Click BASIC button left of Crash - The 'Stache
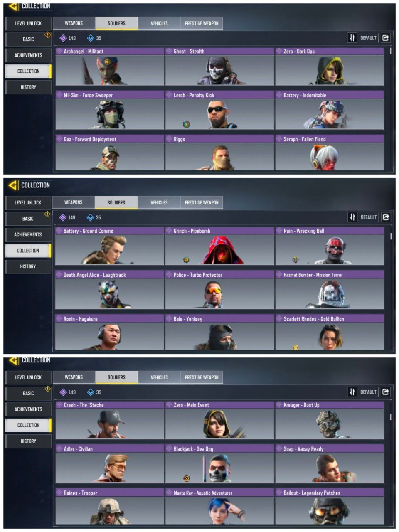 coord(28,393)
